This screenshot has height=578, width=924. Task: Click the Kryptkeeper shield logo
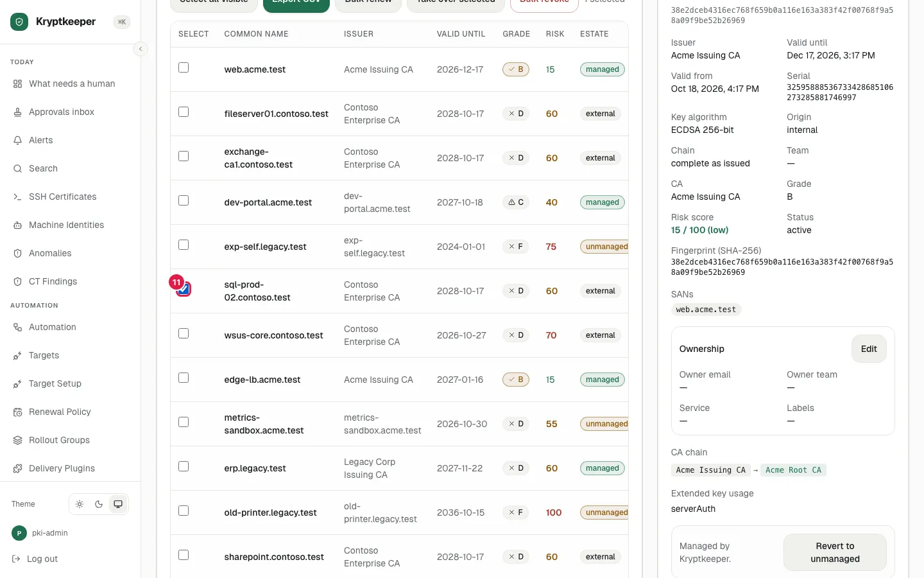[19, 22]
